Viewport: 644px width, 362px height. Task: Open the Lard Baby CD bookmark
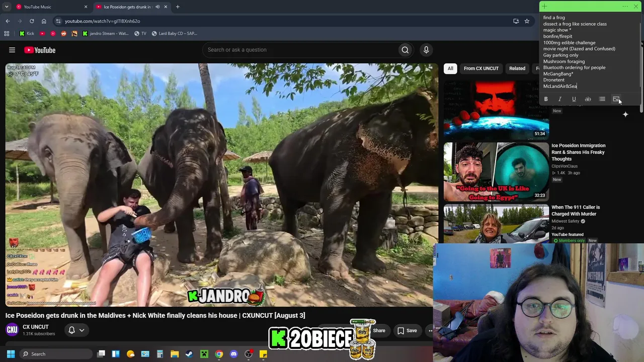pos(174,34)
